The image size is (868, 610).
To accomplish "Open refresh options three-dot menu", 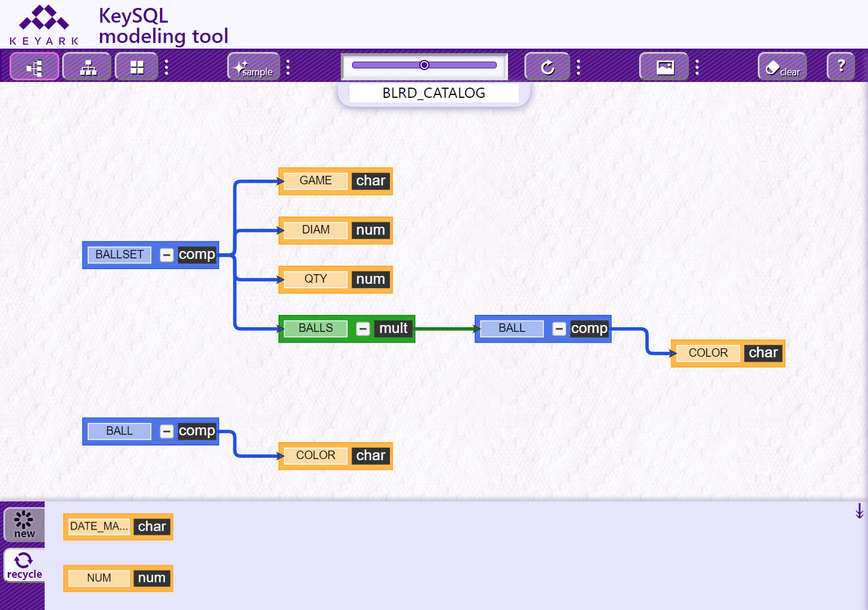I will [578, 67].
